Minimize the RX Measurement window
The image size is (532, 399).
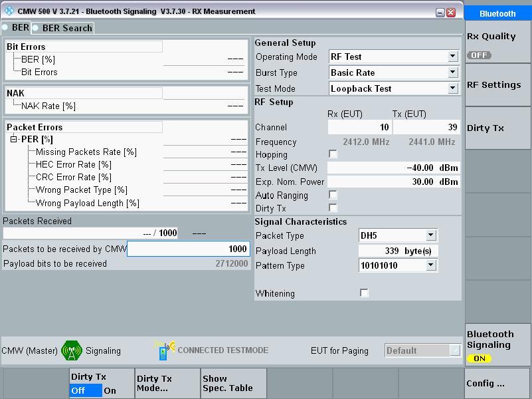coord(440,13)
